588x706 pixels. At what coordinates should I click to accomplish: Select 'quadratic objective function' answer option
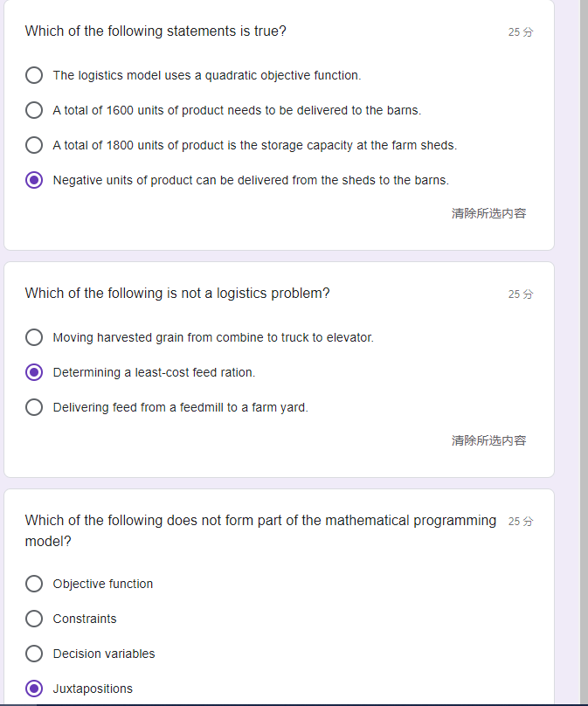pos(34,75)
